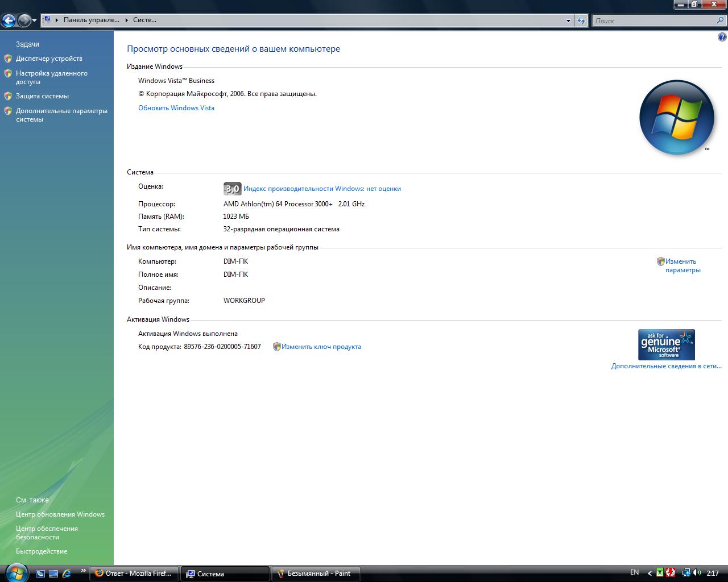The image size is (728, 582).
Task: Open Диспетчер устройств from the tasks pane
Action: coord(49,59)
